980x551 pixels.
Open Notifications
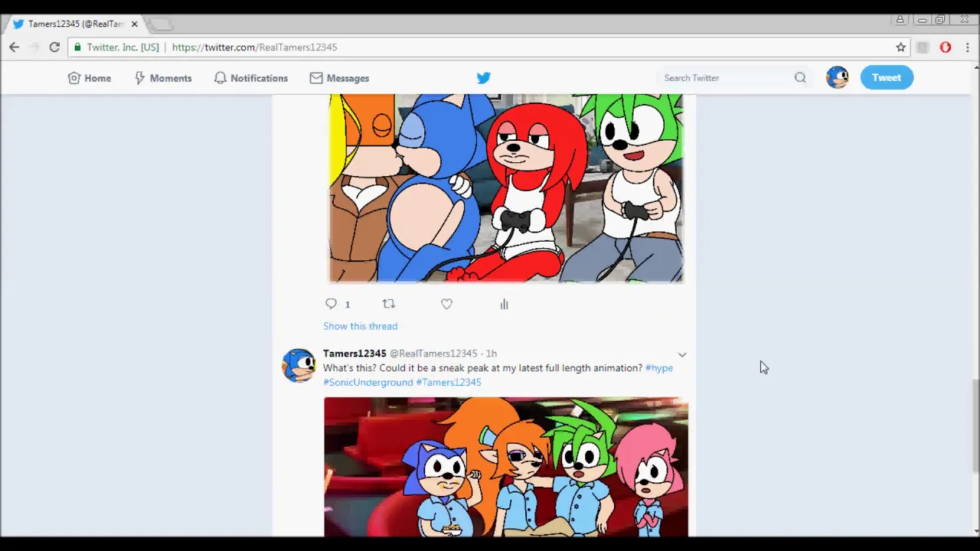coord(250,77)
